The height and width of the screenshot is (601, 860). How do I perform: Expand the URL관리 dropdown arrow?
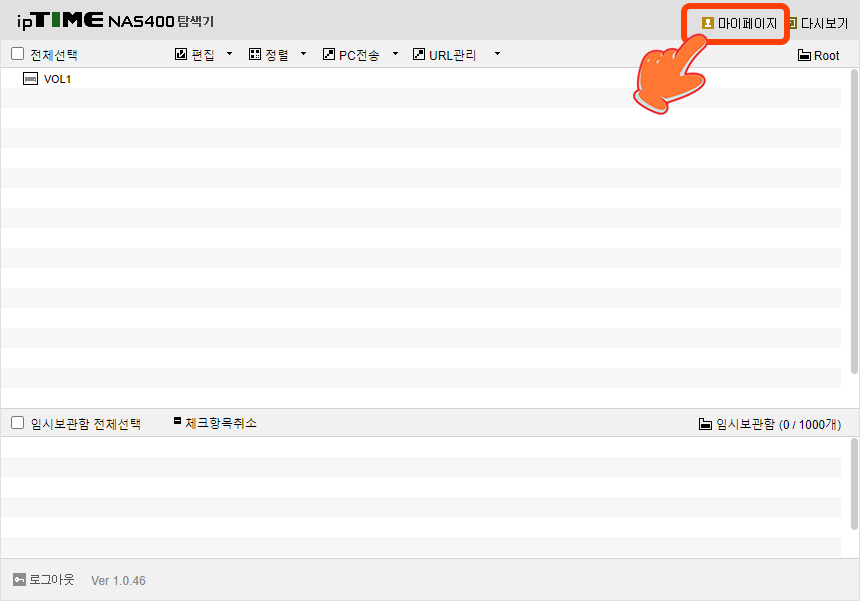[x=497, y=55]
